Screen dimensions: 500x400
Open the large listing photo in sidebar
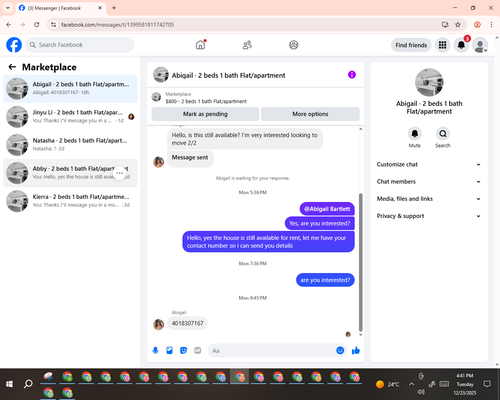coord(429,83)
